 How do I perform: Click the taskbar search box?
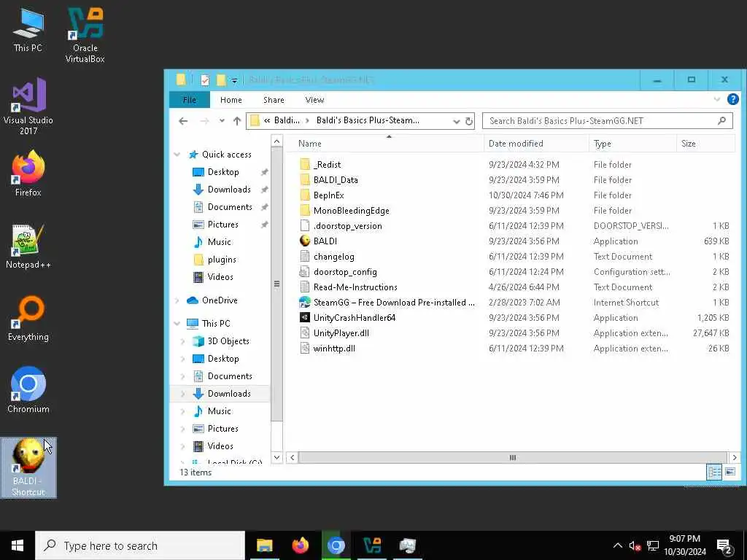coord(140,545)
